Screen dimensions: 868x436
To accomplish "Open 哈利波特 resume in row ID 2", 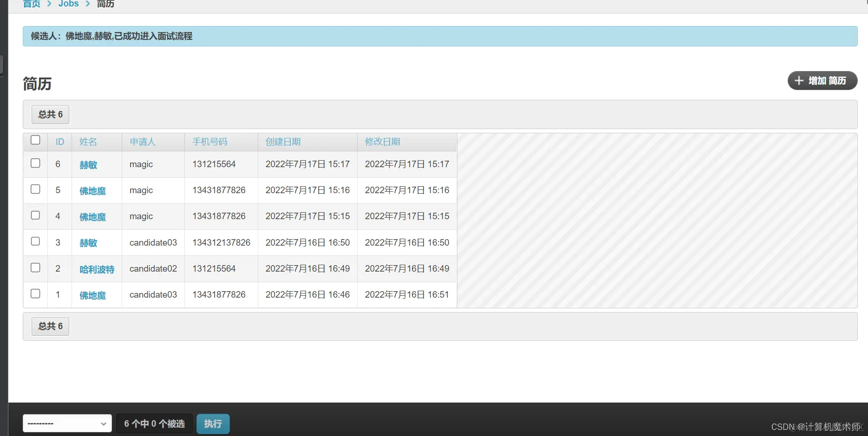I will pos(97,269).
